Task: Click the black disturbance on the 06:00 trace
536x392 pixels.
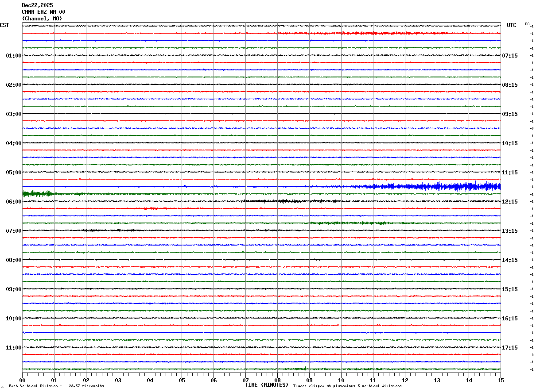Action: pyautogui.click(x=292, y=201)
